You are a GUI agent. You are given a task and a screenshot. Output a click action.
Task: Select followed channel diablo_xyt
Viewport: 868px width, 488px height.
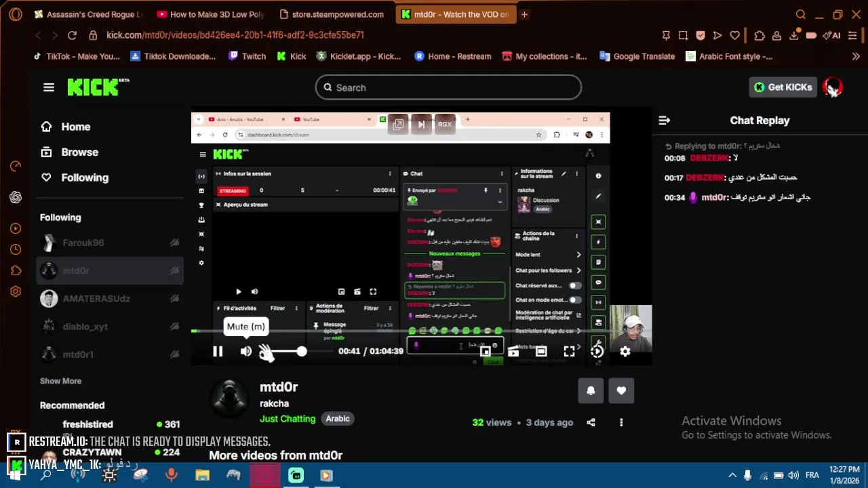coord(108,327)
